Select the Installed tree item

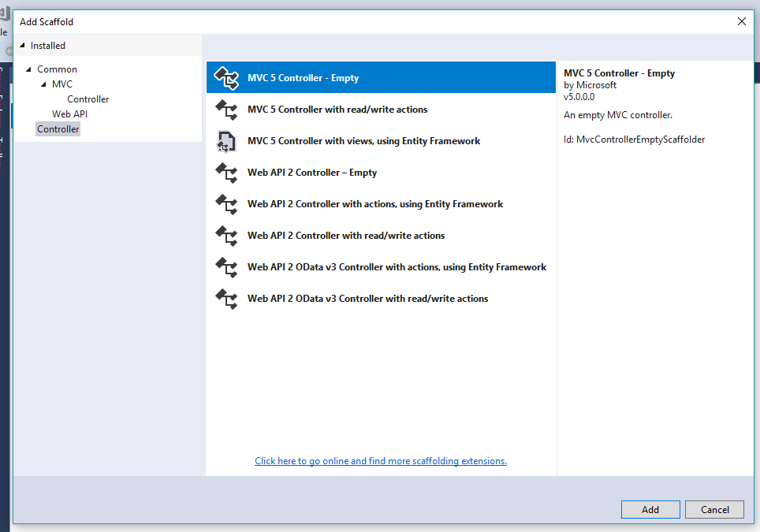click(48, 46)
